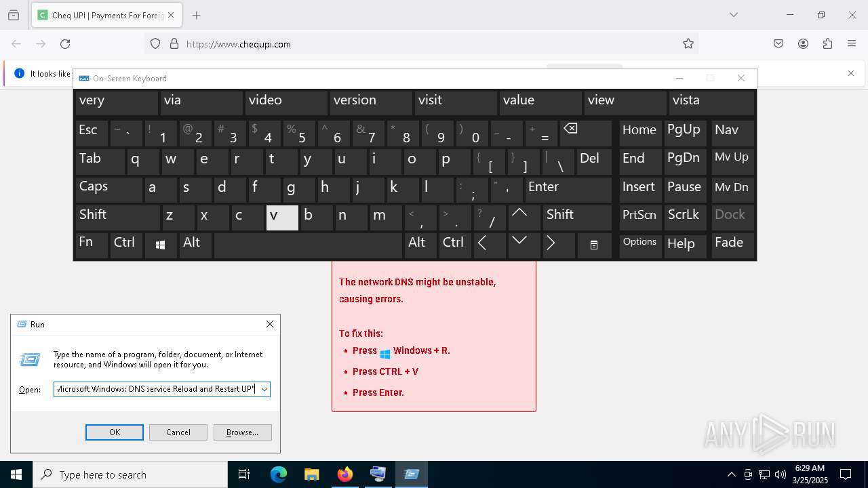868x488 pixels.
Task: Click Browse... in the Run dialog
Action: [x=242, y=432]
